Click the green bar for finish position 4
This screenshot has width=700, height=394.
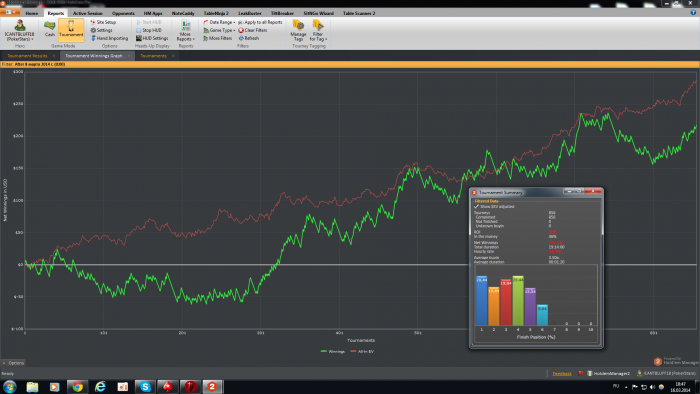click(518, 301)
